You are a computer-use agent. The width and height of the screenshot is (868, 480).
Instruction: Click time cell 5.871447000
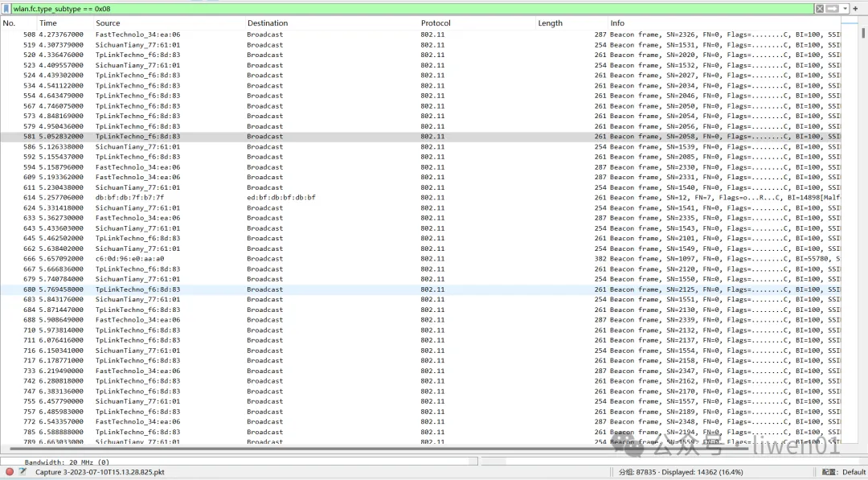pyautogui.click(x=61, y=310)
